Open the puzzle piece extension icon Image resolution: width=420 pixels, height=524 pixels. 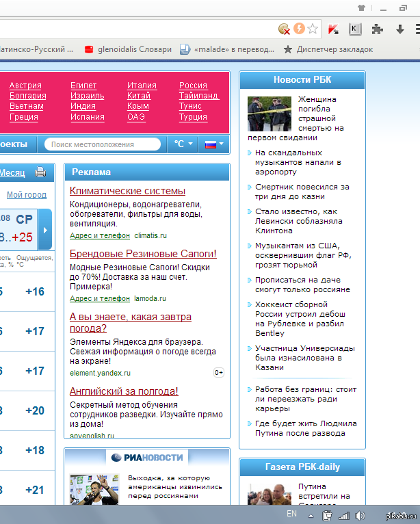[x=377, y=29]
